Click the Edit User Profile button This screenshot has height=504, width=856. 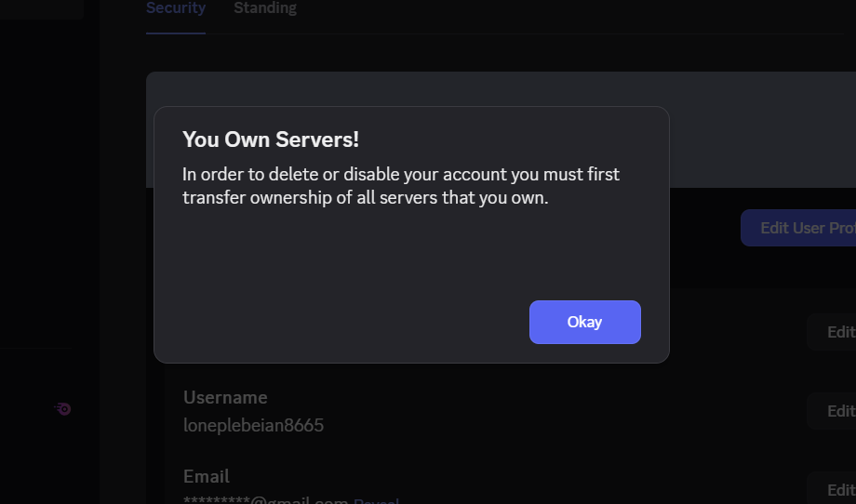coord(798,228)
